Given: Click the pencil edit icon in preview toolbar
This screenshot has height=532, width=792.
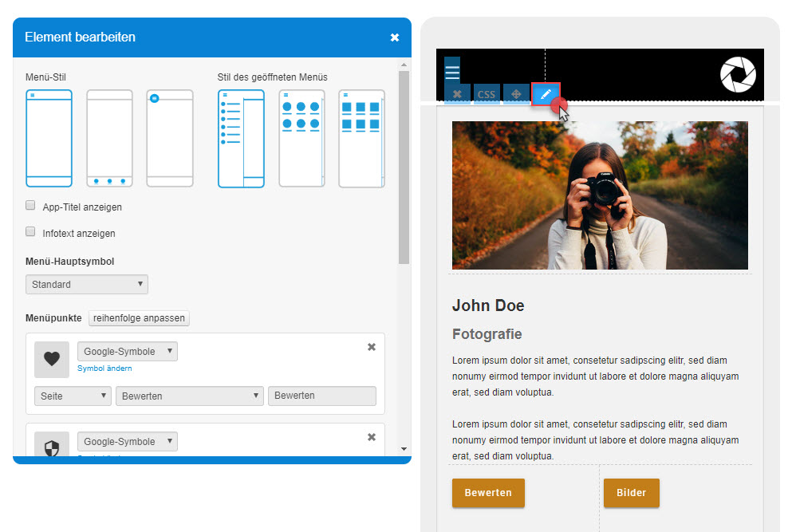Looking at the screenshot, I should pyautogui.click(x=546, y=94).
